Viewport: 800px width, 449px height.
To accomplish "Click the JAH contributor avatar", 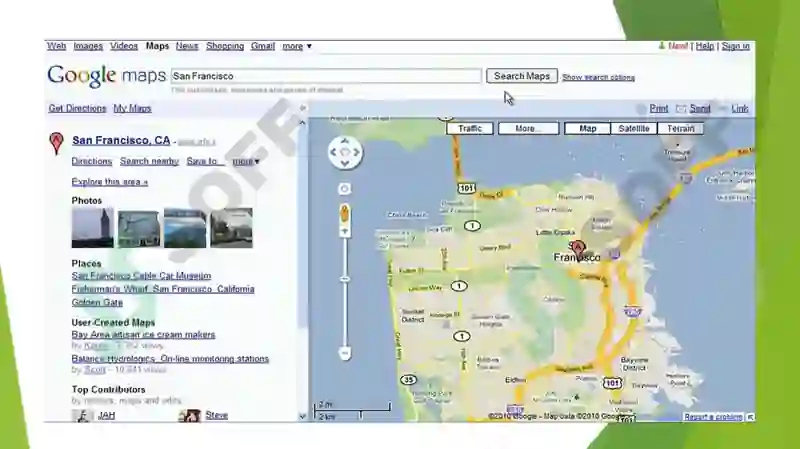I will point(82,415).
